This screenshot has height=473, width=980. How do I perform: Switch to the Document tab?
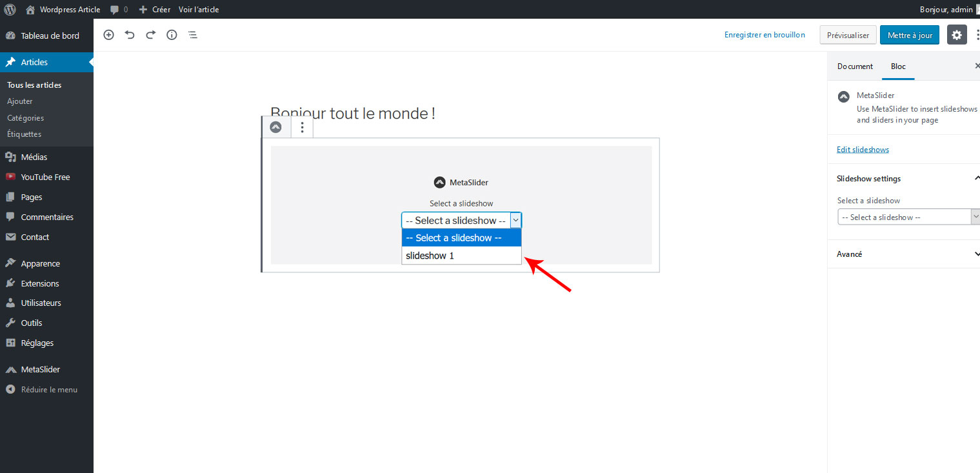point(855,66)
